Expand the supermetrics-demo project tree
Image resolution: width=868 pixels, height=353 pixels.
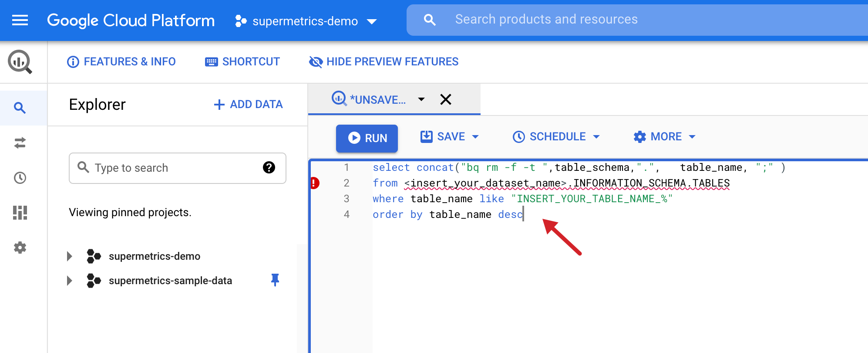point(69,256)
